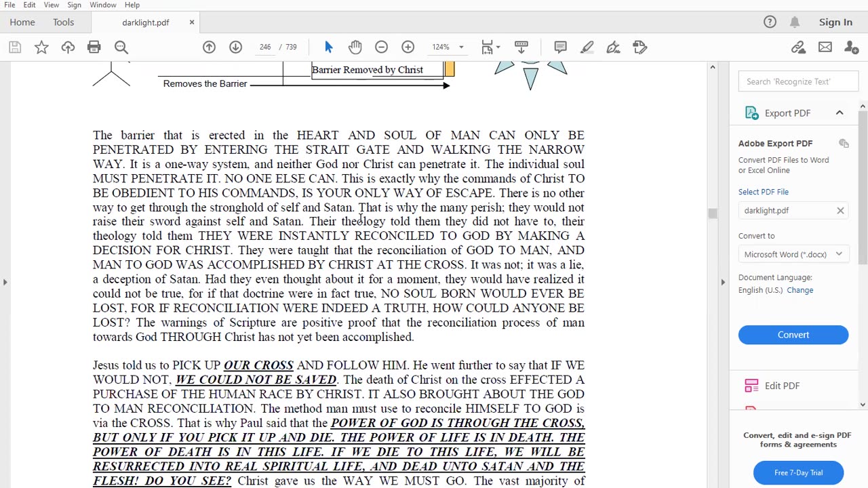Click the copy icon beside Adobe Export PDF
The image size is (868, 488).
point(844,144)
